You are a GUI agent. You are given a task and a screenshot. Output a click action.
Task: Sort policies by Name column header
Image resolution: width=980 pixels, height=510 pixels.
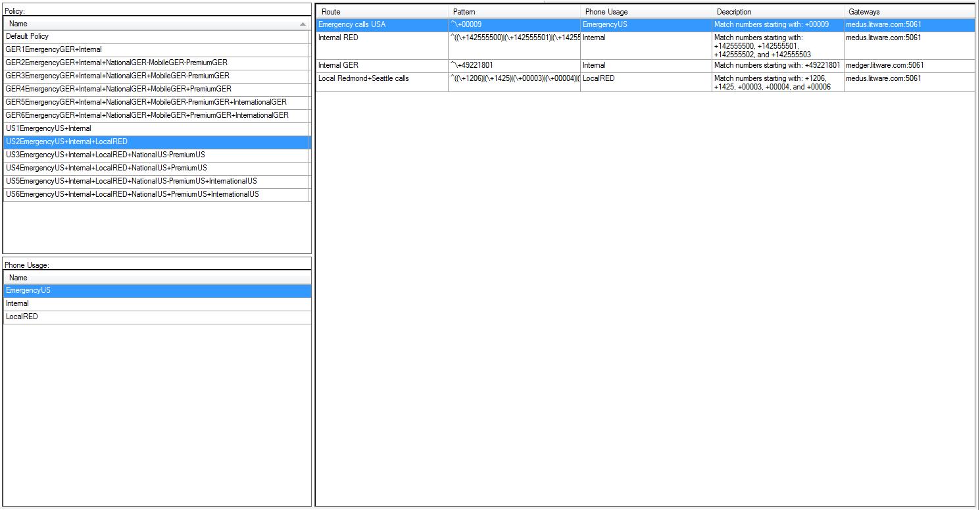(x=157, y=24)
